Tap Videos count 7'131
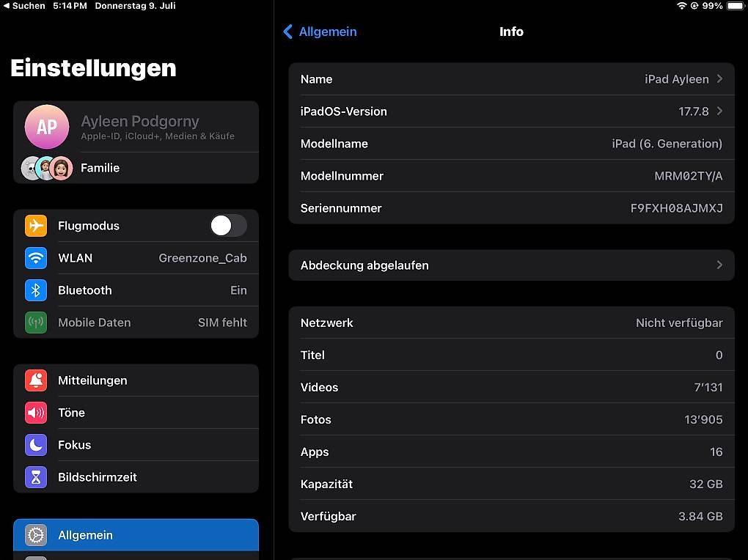This screenshot has width=748, height=560. [x=708, y=387]
